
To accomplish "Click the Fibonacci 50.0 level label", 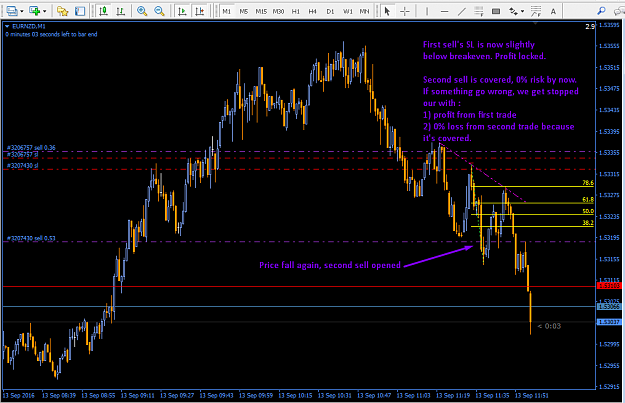I will (x=588, y=211).
